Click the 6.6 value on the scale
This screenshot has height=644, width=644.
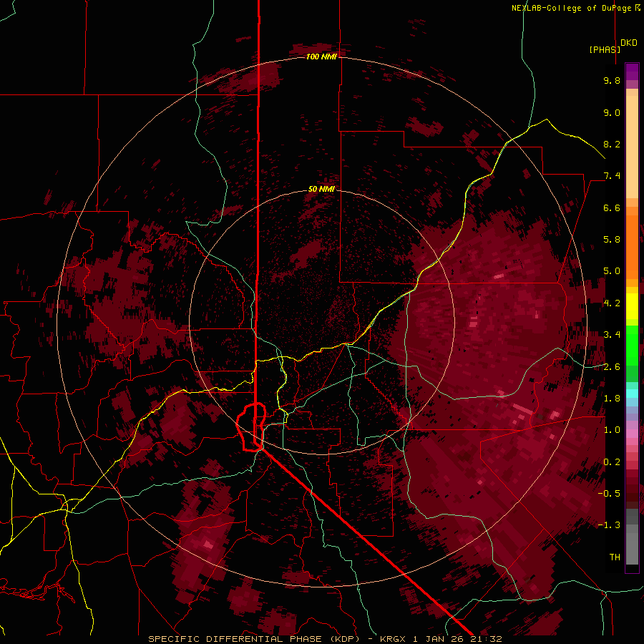point(612,208)
